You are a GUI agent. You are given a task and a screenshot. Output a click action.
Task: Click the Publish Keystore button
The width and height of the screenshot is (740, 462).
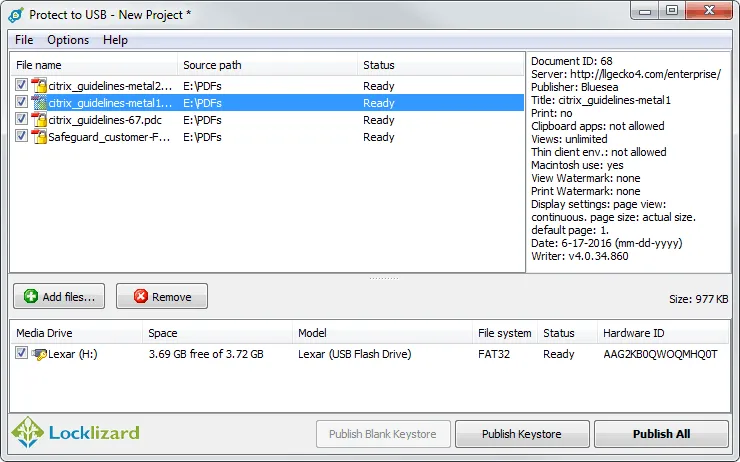(x=522, y=434)
